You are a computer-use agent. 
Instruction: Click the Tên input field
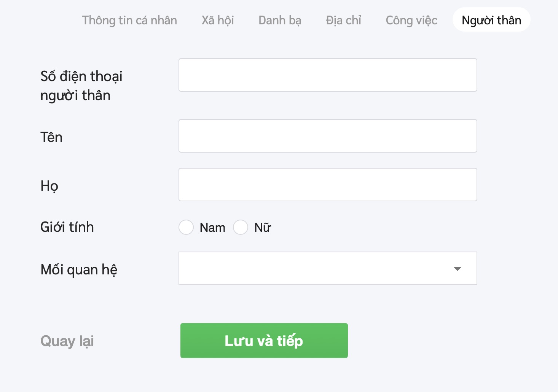click(328, 136)
